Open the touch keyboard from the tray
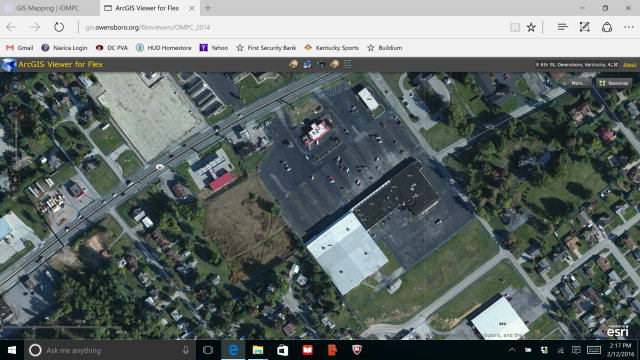The height and width of the screenshot is (360, 640). tap(594, 350)
